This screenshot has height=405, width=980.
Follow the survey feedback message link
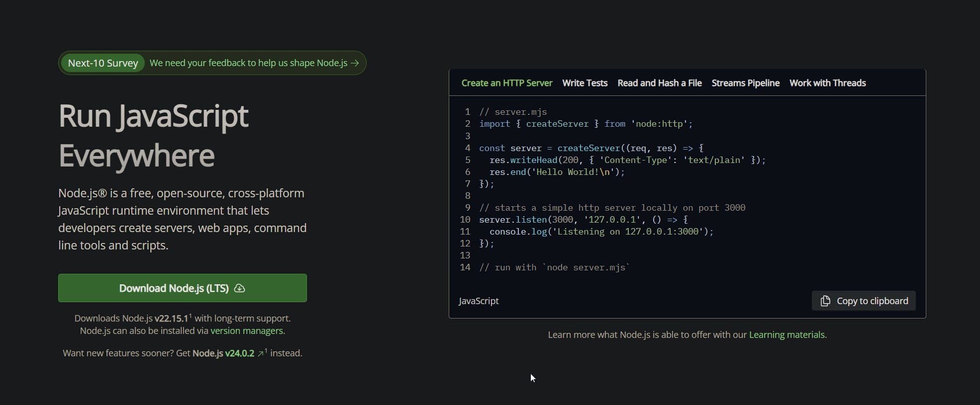coord(248,63)
